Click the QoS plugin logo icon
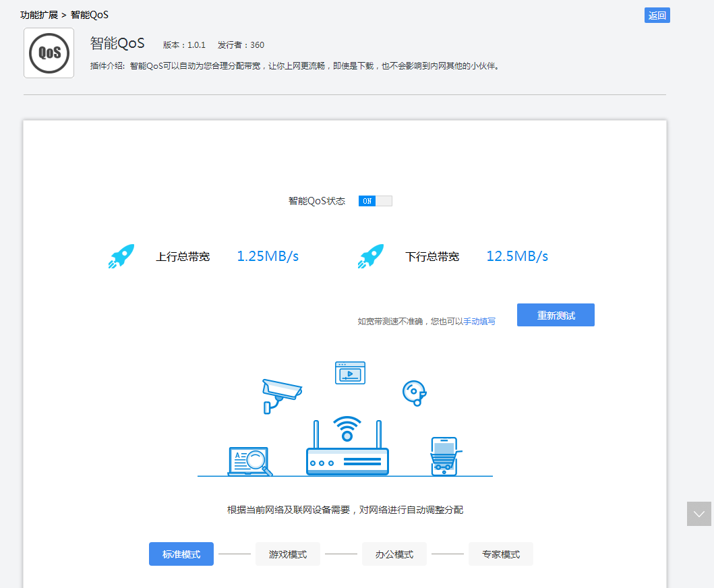The image size is (714, 588). tap(48, 53)
